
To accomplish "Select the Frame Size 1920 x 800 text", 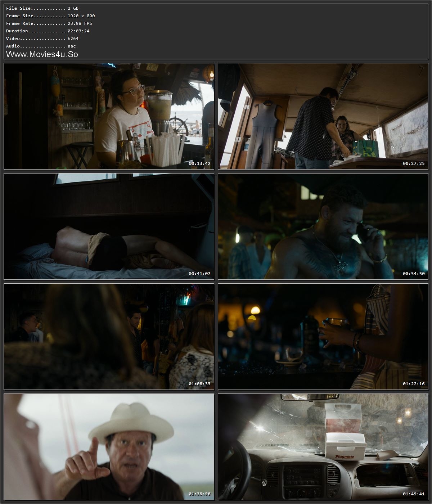I will pyautogui.click(x=43, y=15).
